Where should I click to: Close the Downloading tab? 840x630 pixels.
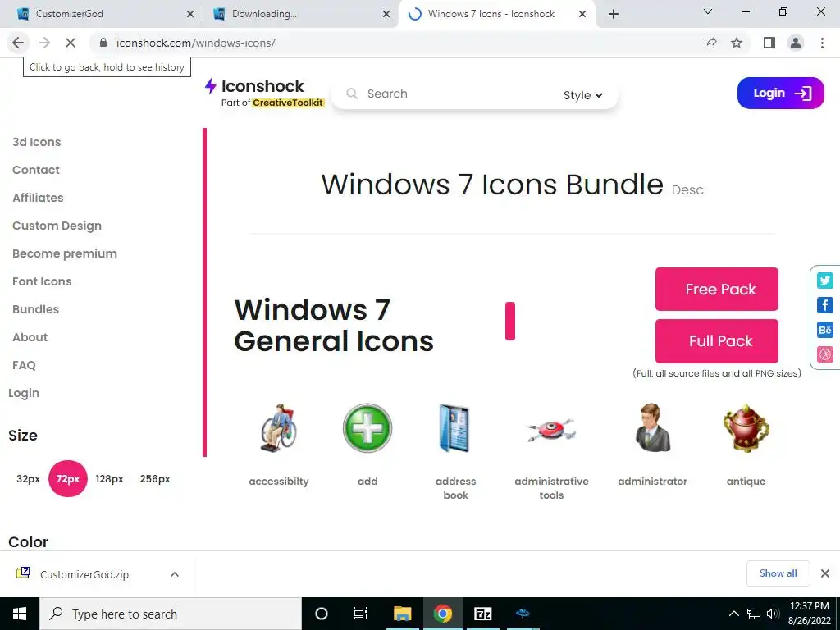coord(386,15)
